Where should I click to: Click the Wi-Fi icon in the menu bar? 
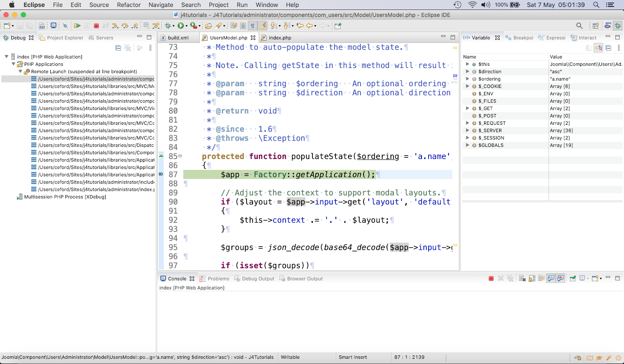click(472, 5)
